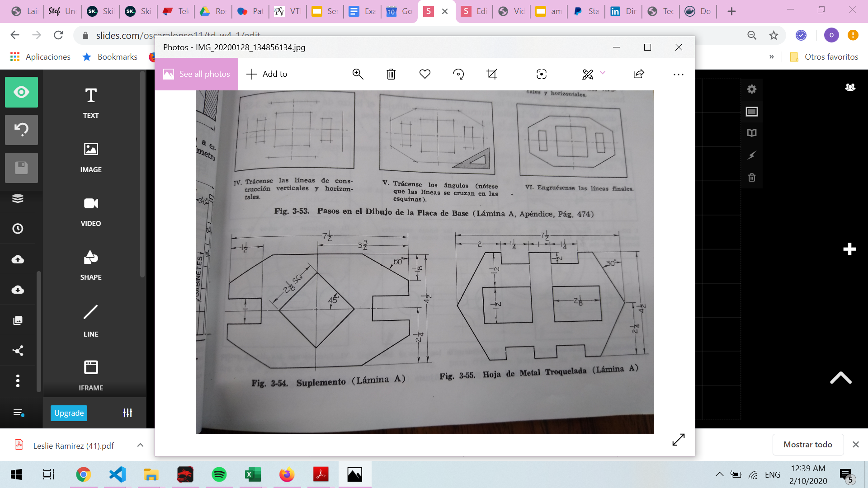Screen dimensions: 868x488
Task: Click See all photos button
Action: pos(197,74)
